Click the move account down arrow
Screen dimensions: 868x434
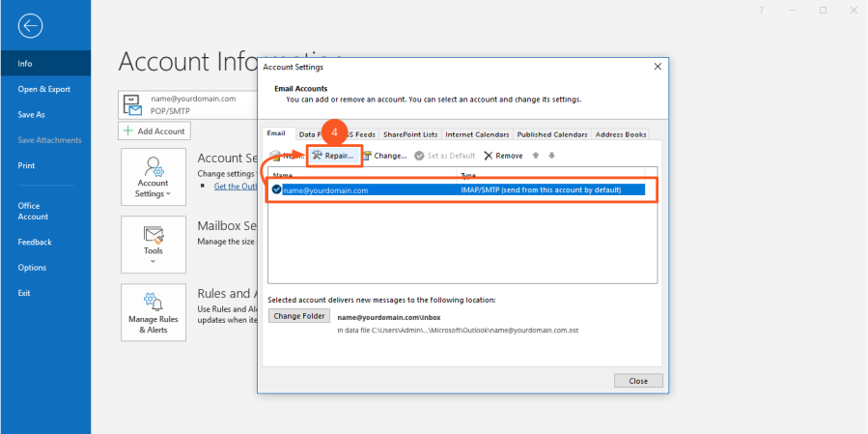pos(551,155)
